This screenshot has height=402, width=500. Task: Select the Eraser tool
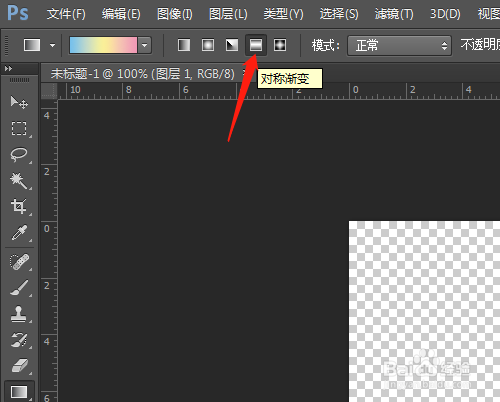tap(19, 366)
